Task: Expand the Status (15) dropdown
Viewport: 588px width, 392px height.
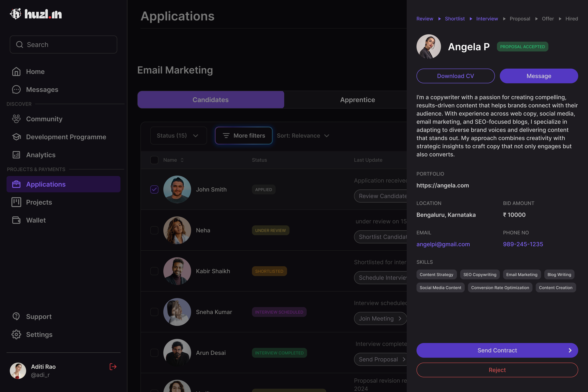Action: (x=178, y=136)
